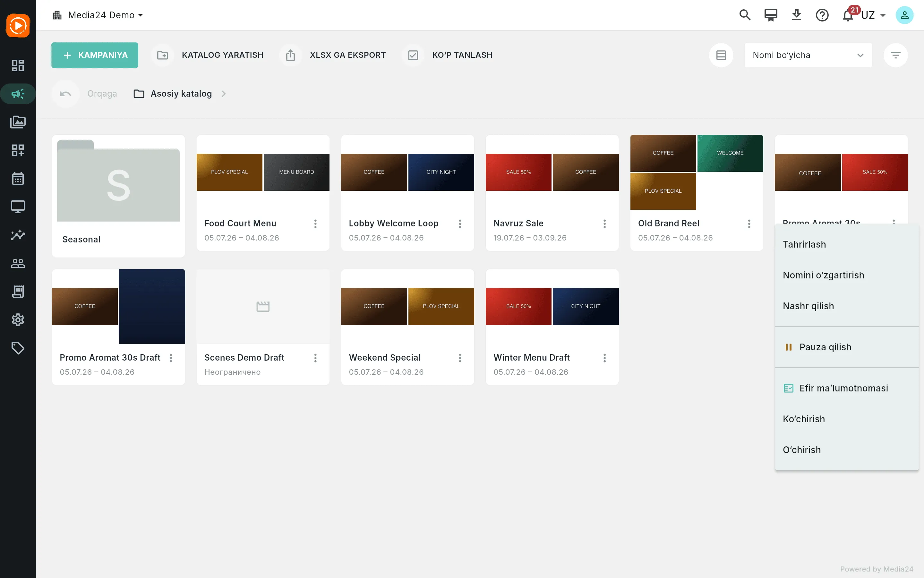924x578 pixels.
Task: Open UZ language dropdown
Action: [874, 15]
